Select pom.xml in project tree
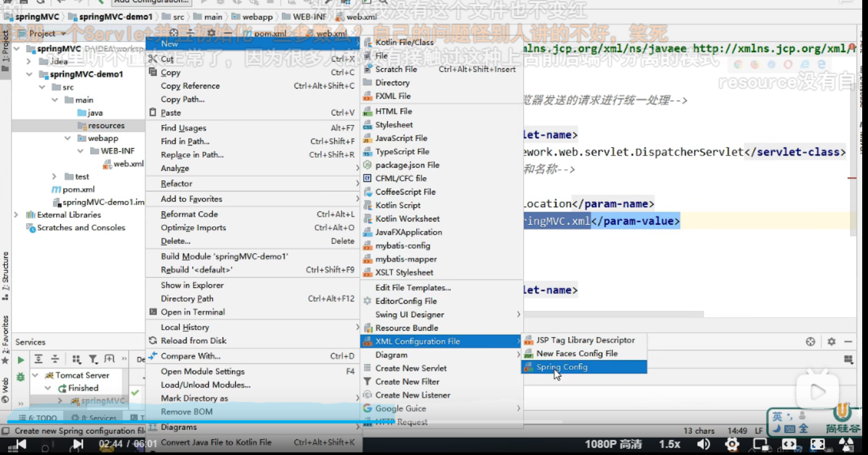868x455 pixels. (x=79, y=189)
